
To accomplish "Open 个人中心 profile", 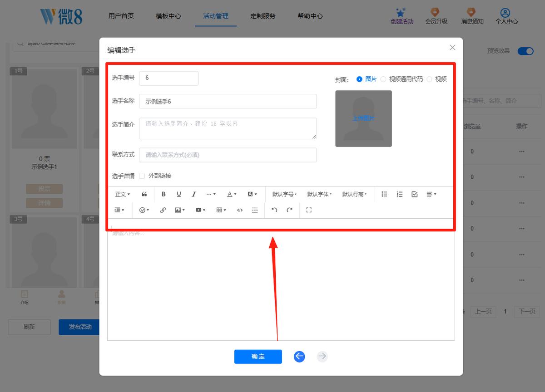I will [506, 16].
